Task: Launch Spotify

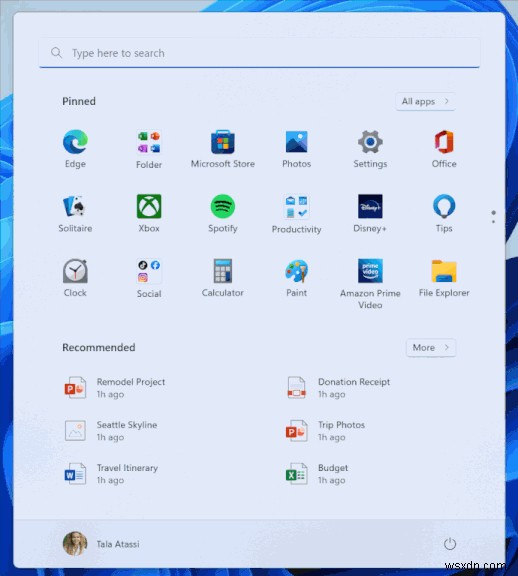Action: pyautogui.click(x=223, y=213)
